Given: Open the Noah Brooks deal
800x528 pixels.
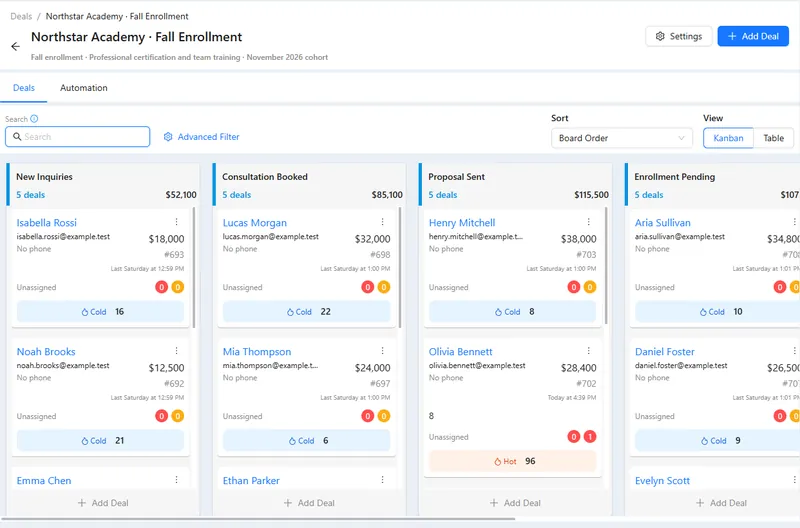Looking at the screenshot, I should (46, 352).
